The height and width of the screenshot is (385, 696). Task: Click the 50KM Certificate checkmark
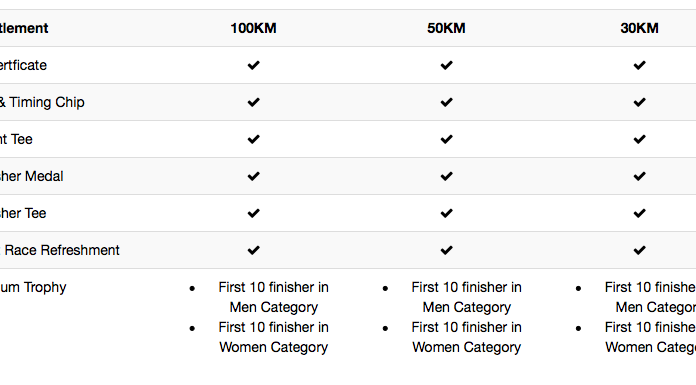pyautogui.click(x=447, y=65)
